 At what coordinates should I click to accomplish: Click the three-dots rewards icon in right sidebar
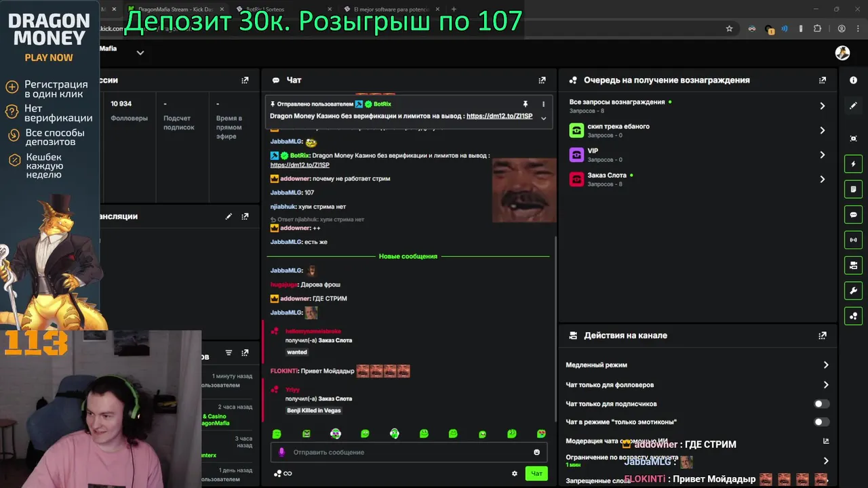853,316
